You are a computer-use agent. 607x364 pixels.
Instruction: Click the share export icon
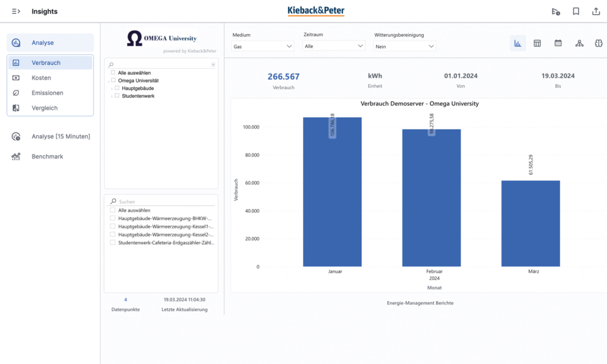[596, 11]
